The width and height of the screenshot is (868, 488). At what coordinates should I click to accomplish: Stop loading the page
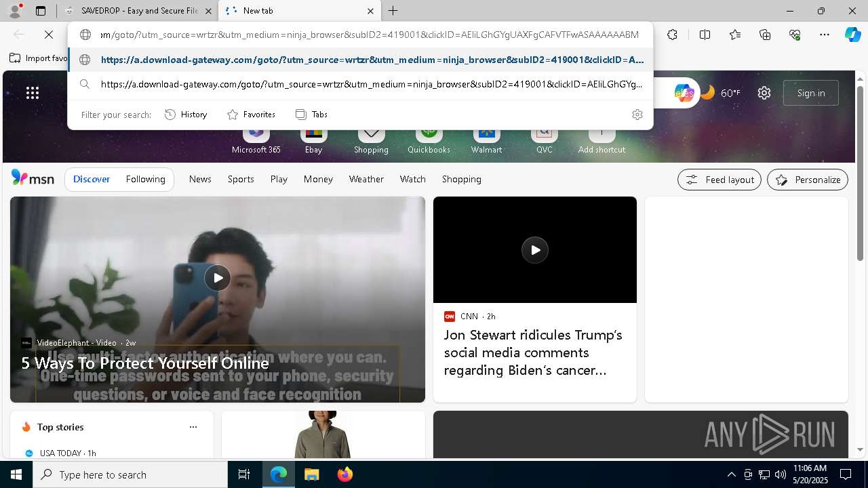pyautogui.click(x=49, y=35)
